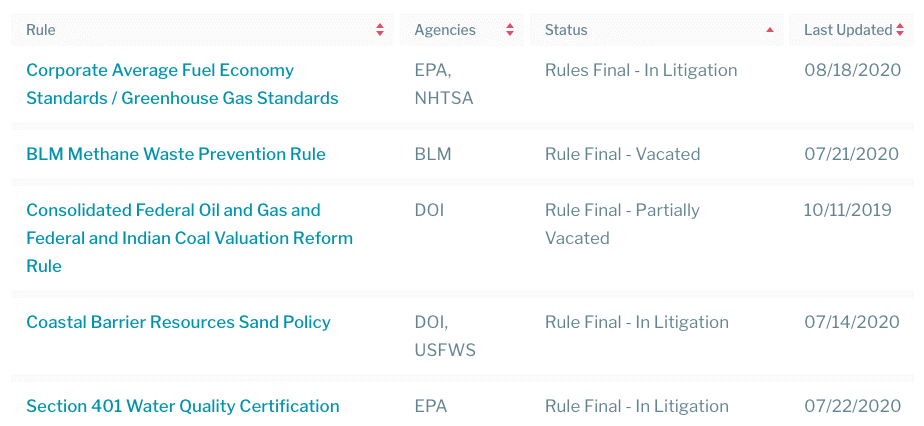The image size is (924, 426).
Task: Click the 'Rules Final - In Litigation' status
Action: [641, 70]
